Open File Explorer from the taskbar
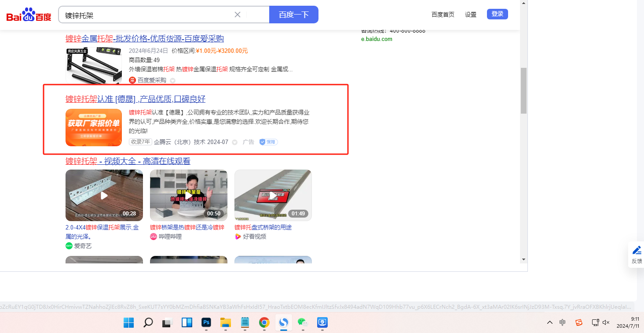Image resolution: width=644 pixels, height=333 pixels. 226,322
